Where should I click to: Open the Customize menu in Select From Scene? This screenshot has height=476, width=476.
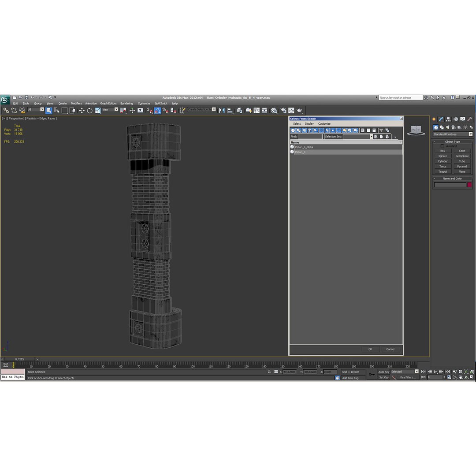pyautogui.click(x=324, y=124)
